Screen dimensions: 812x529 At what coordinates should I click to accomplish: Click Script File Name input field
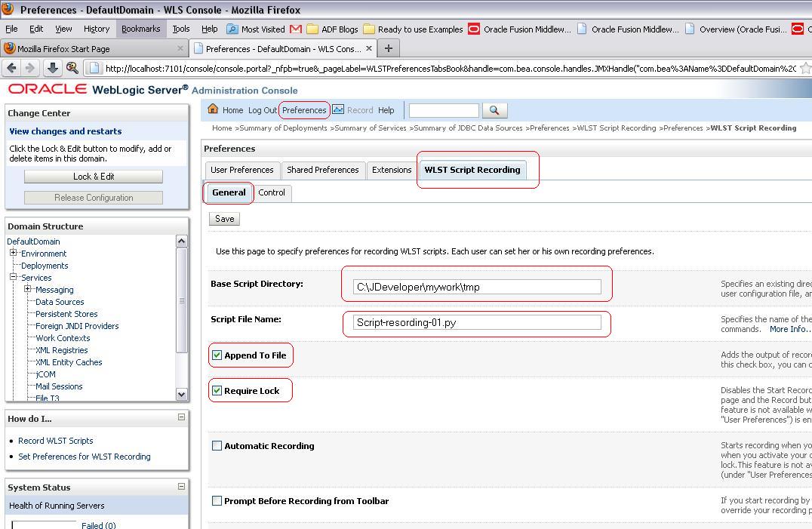pos(477,322)
